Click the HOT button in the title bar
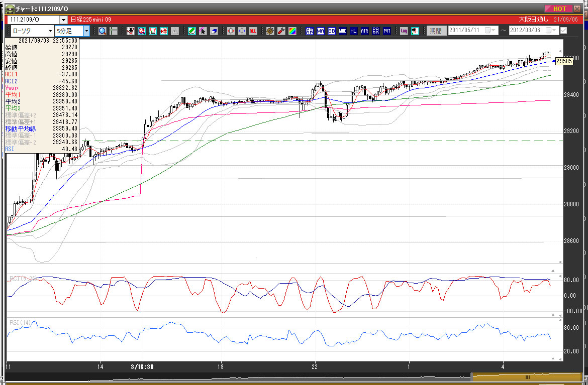 558,9
